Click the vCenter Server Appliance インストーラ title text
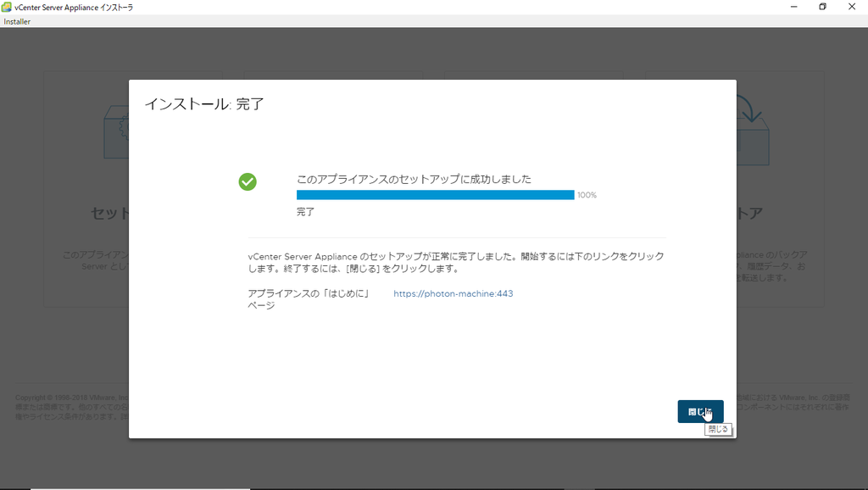The image size is (868, 490). [76, 7]
